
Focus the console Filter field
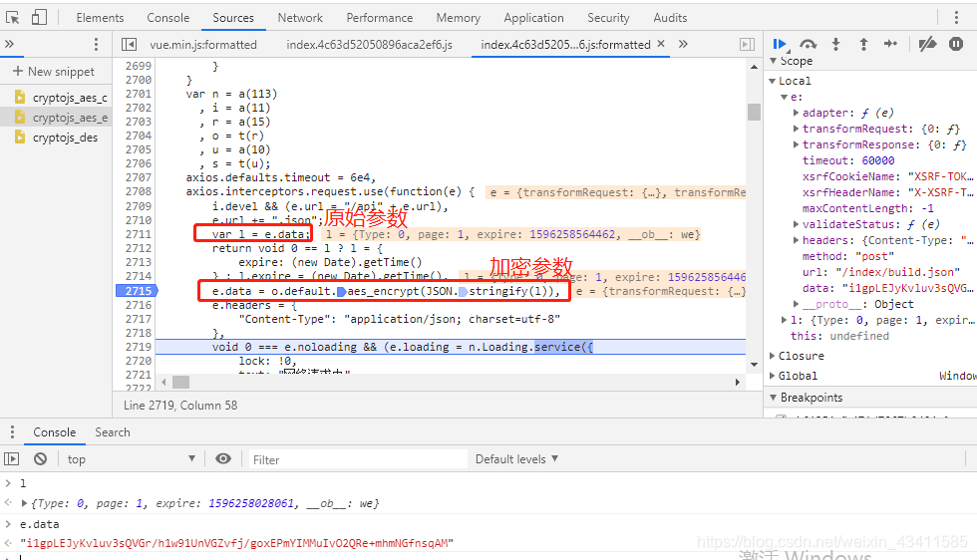point(358,459)
